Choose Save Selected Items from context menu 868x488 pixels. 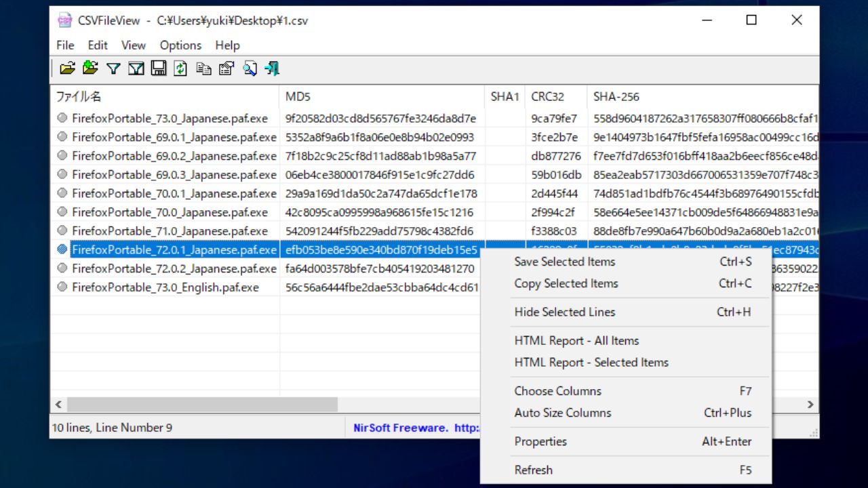pos(625,262)
